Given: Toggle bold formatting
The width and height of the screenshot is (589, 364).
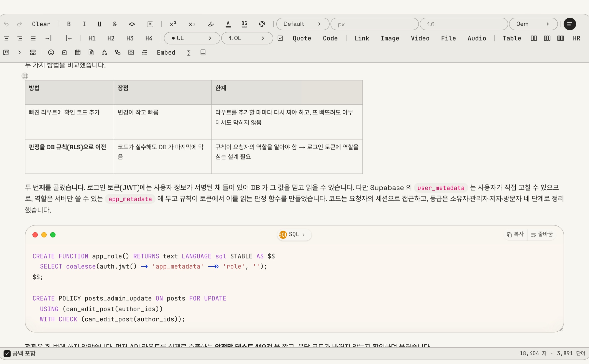Looking at the screenshot, I should 69,24.
